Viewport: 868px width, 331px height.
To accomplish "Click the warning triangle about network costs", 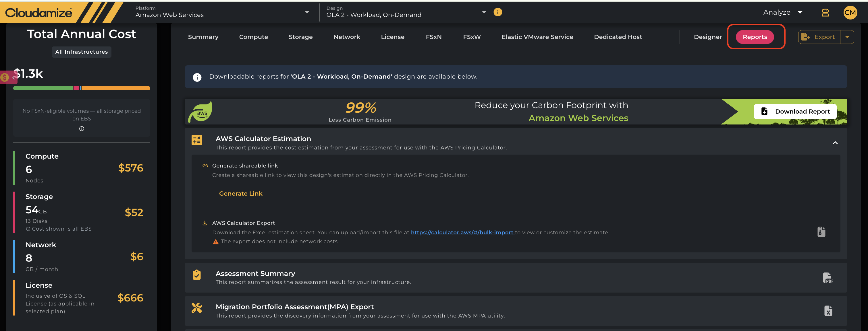I will (216, 242).
